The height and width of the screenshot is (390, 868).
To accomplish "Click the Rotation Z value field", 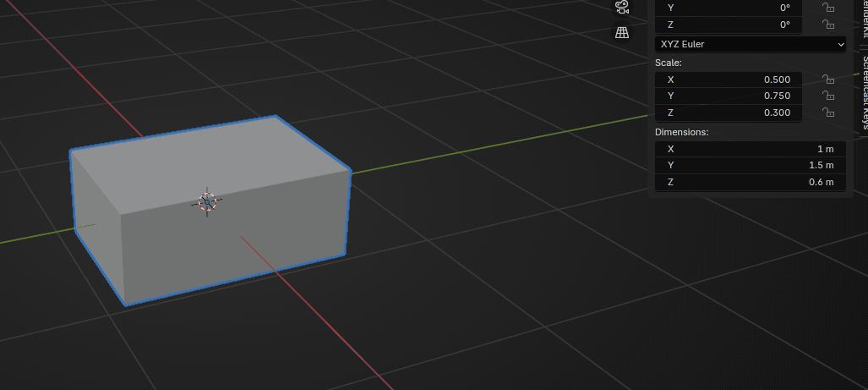I will [x=728, y=25].
